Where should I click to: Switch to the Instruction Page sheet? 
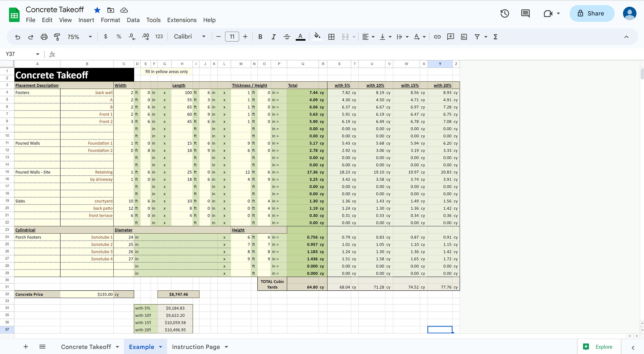(196, 347)
